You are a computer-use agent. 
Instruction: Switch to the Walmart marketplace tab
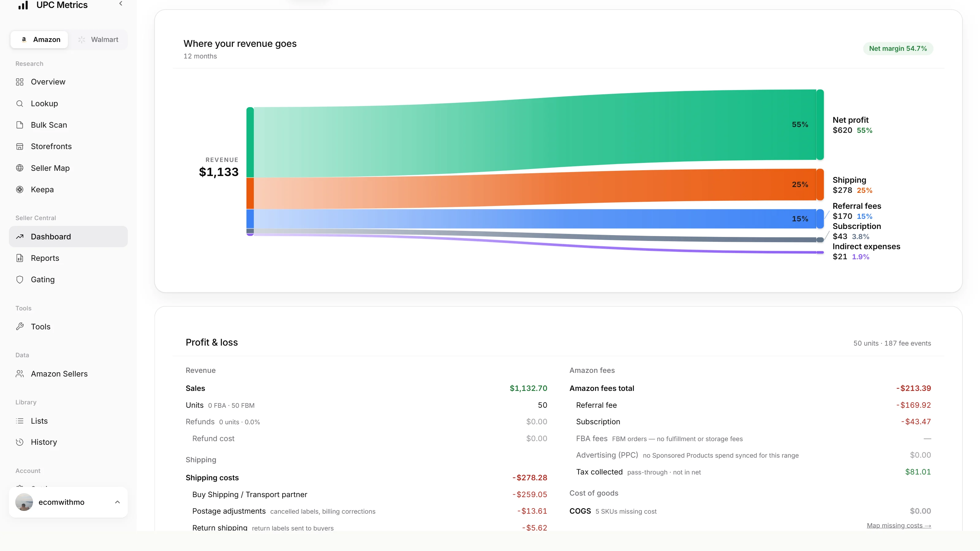click(x=99, y=39)
